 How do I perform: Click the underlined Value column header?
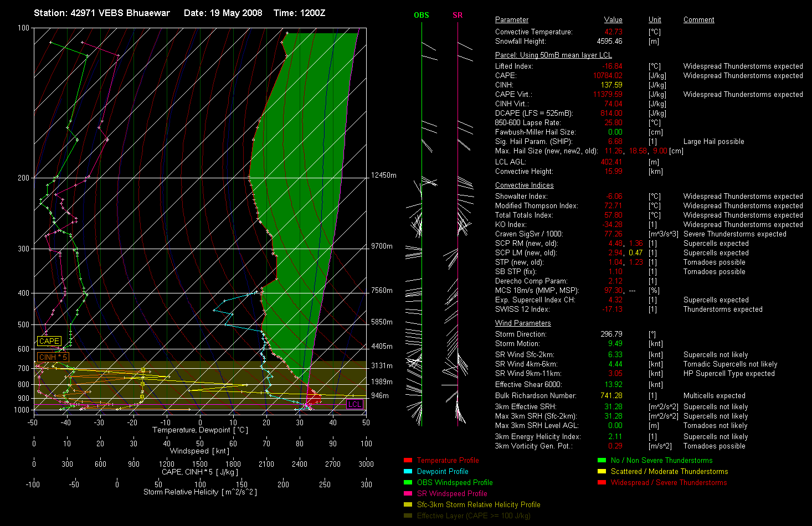[613, 20]
